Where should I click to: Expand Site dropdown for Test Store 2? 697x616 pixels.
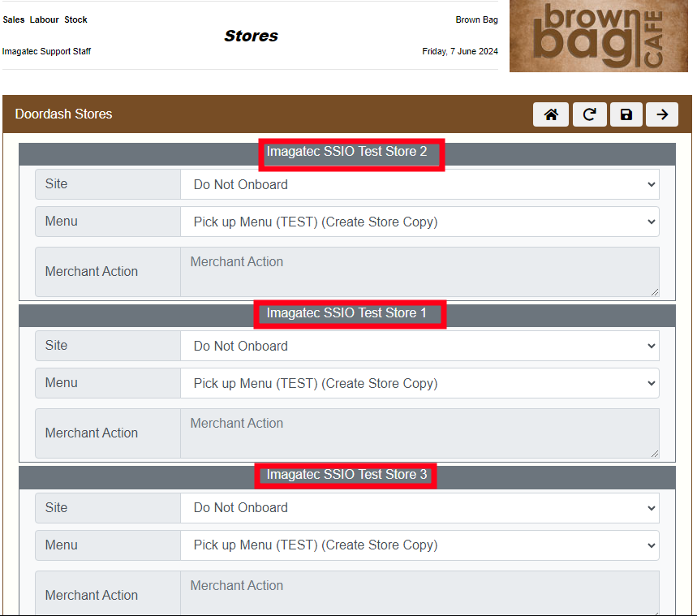click(x=419, y=184)
